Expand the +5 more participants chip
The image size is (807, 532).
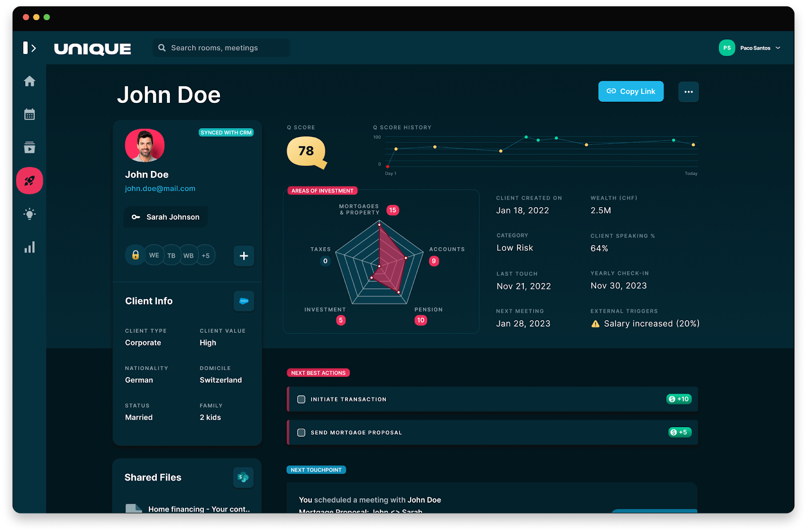[206, 255]
